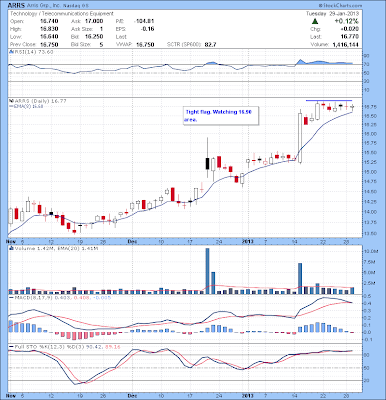
Task: Click the Last value 16.770
Action: (x=350, y=37)
